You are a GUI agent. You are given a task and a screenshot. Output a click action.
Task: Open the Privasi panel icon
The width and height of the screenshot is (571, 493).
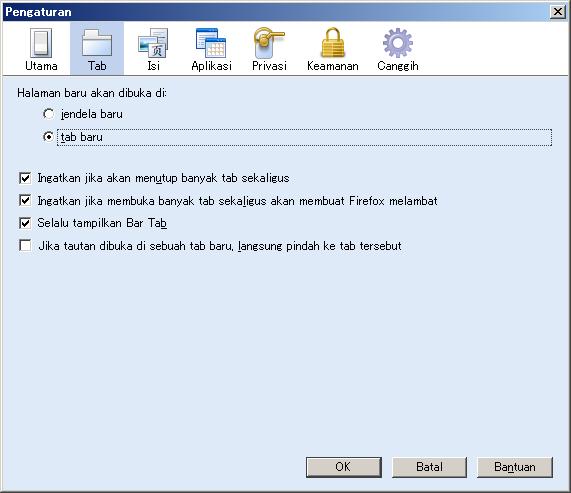click(x=269, y=43)
